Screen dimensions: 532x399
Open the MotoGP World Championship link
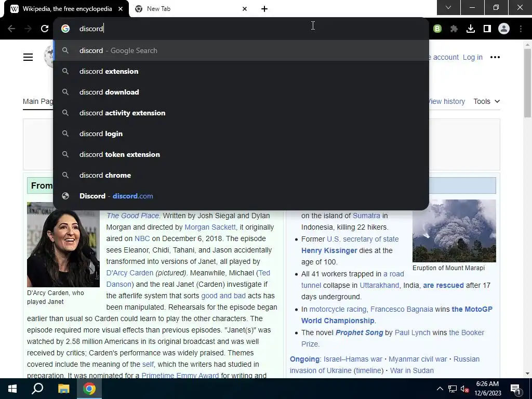point(396,315)
